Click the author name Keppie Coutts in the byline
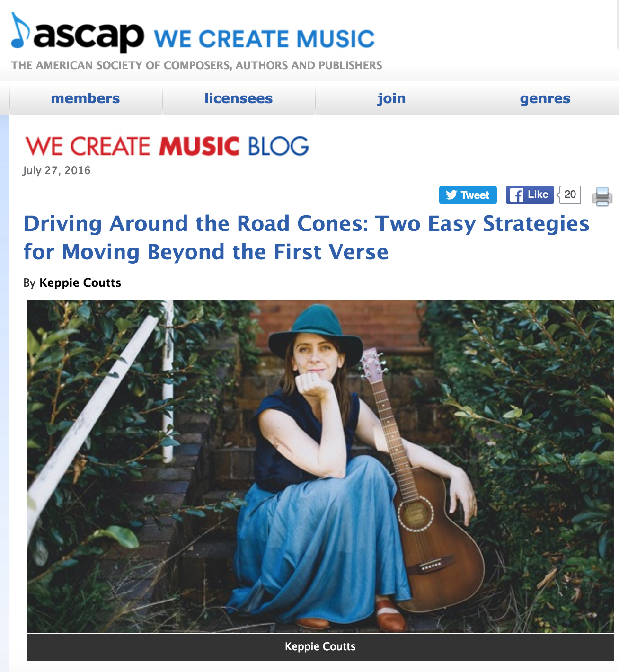Screen dimensions: 619x672 [x=80, y=283]
